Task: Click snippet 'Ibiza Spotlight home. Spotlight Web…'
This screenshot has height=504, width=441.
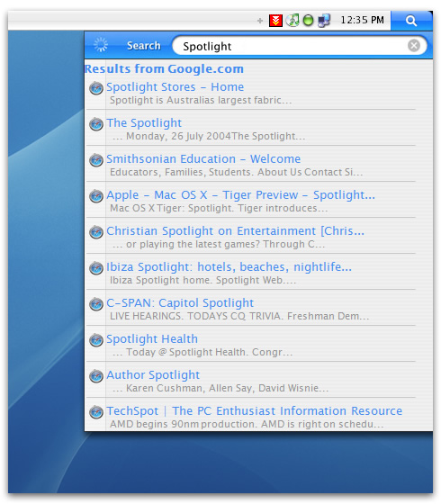Action: pos(202,280)
